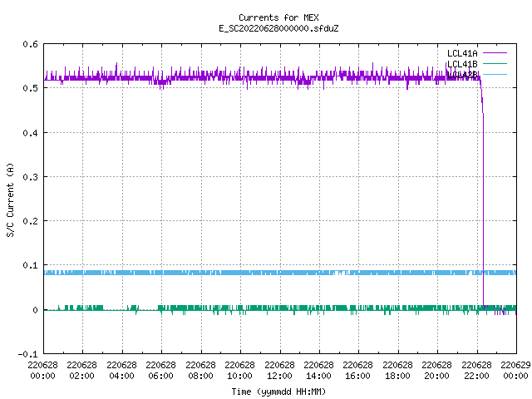
Task: Click the x-axis tick 220628 22:00
Action: 476,371
